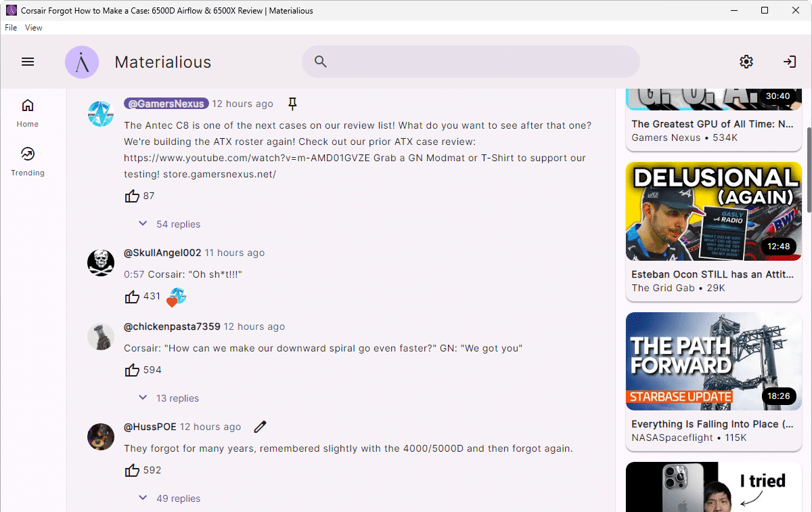The height and width of the screenshot is (512, 812).
Task: Open @HussPOE username
Action: [150, 427]
